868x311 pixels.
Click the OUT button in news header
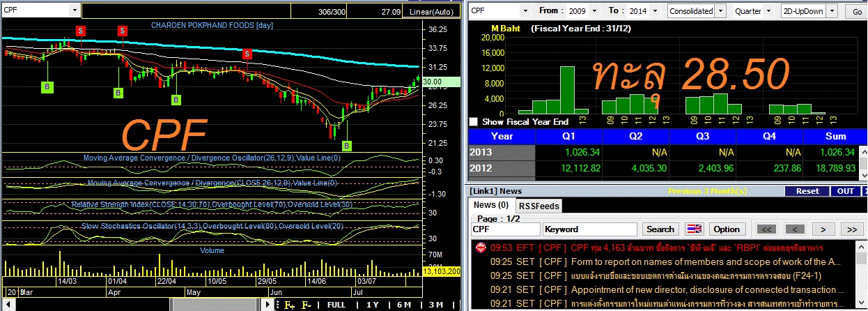[845, 190]
